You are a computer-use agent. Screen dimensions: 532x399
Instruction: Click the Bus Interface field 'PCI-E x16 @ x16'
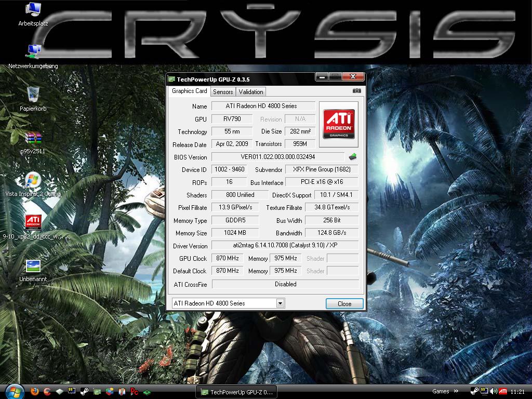tap(322, 182)
